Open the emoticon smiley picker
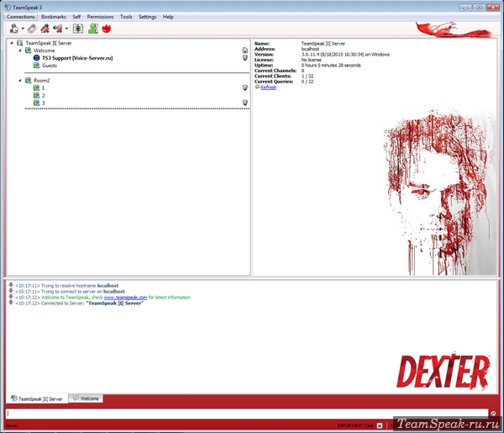This screenshot has height=433, width=504. 493,414
